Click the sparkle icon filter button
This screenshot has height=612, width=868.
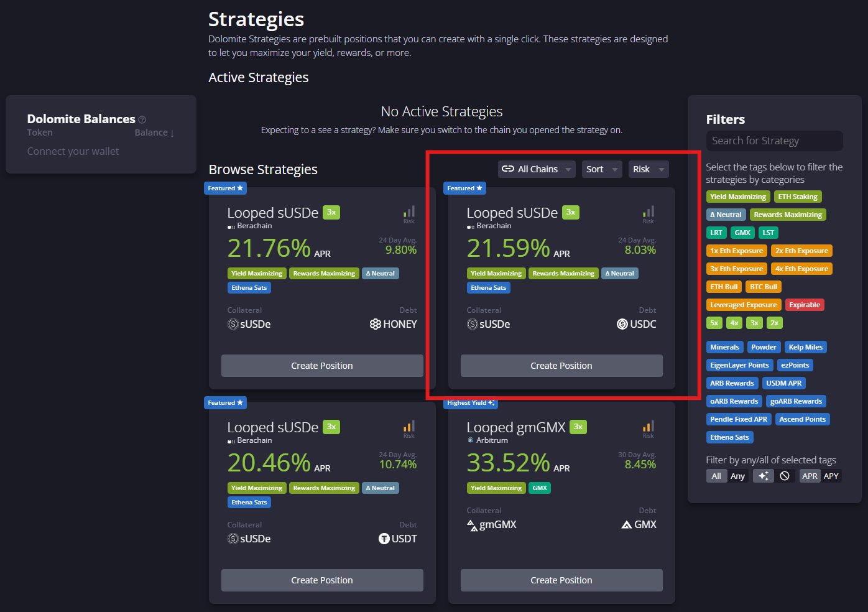click(764, 476)
